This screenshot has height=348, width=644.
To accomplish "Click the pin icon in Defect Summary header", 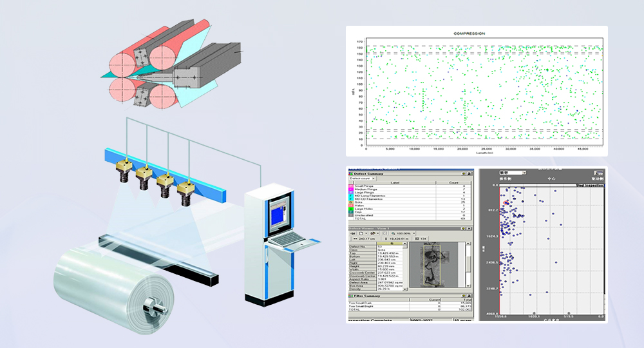I will click(464, 174).
